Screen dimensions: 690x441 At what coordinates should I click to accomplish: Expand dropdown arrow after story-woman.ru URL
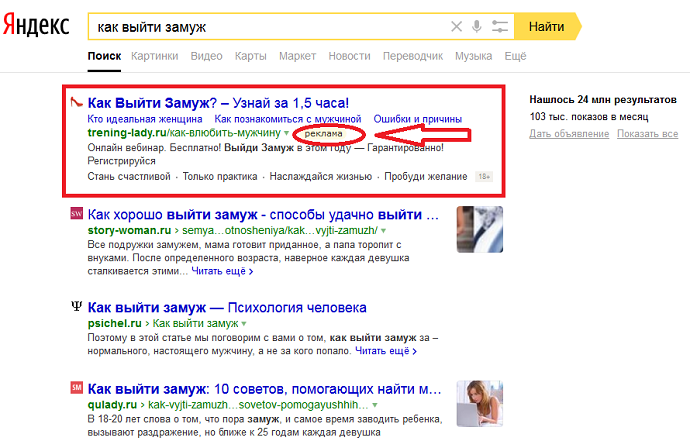pos(384,231)
